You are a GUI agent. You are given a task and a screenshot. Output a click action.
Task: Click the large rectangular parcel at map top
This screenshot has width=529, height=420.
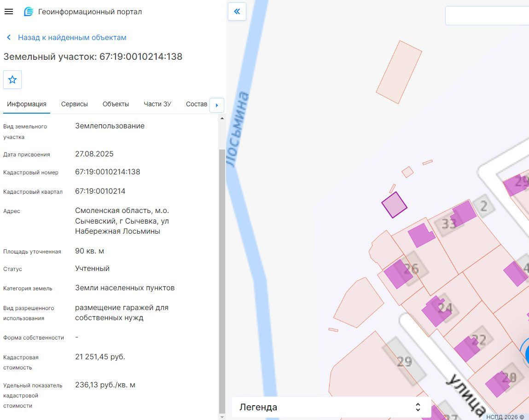(399, 72)
